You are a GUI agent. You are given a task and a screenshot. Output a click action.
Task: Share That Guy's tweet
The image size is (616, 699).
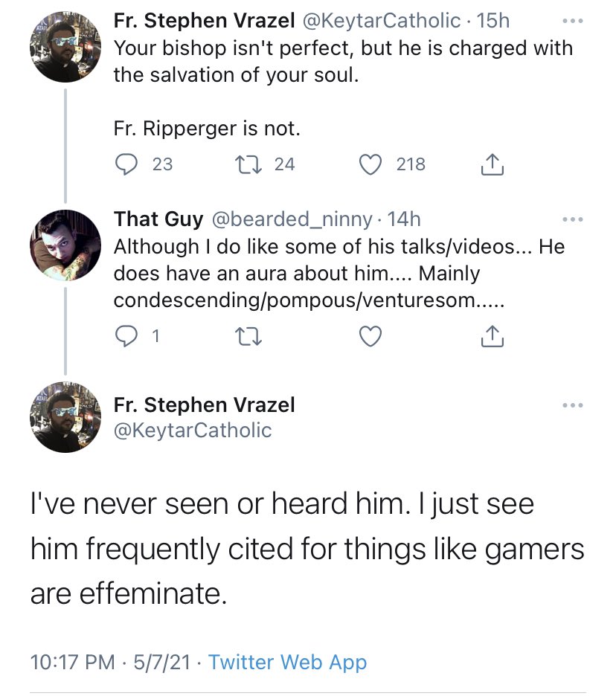(493, 336)
